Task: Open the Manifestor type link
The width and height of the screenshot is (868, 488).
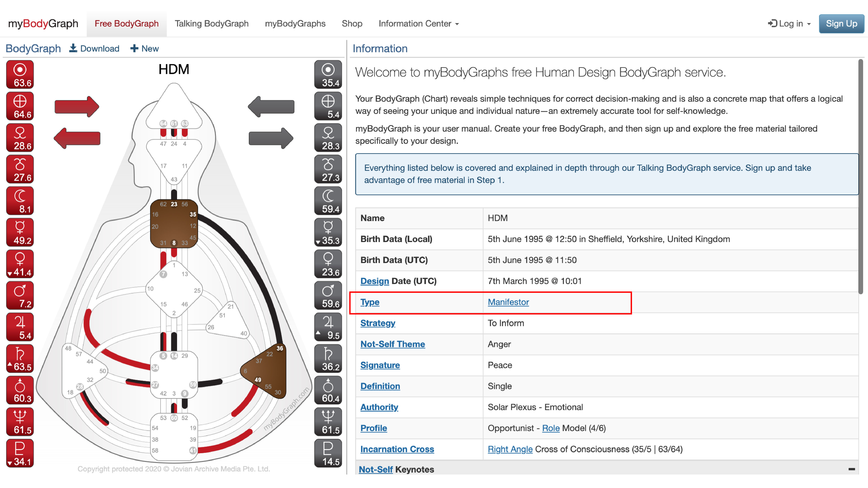Action: (508, 302)
